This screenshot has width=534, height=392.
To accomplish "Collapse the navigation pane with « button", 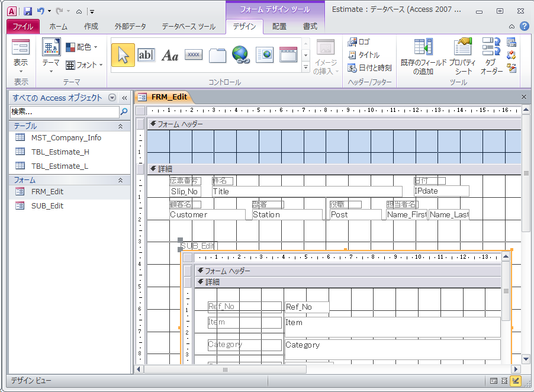I will [x=125, y=98].
